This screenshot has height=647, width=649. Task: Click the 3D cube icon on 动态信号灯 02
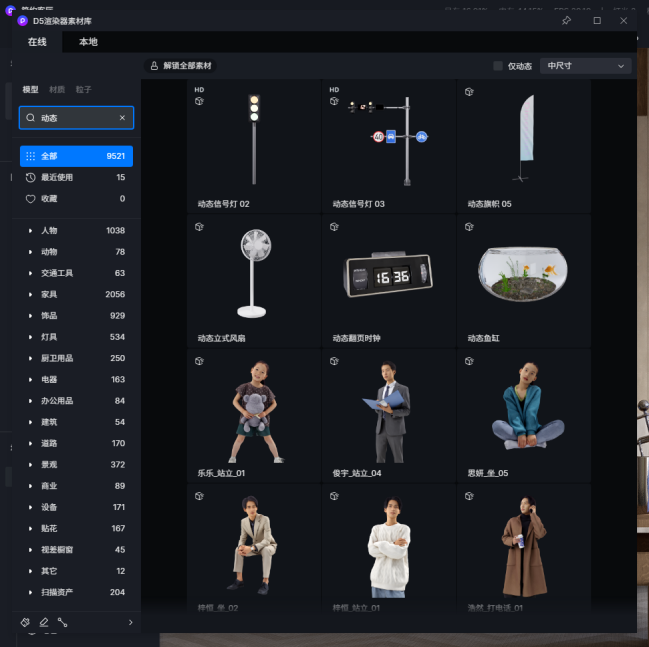[199, 101]
